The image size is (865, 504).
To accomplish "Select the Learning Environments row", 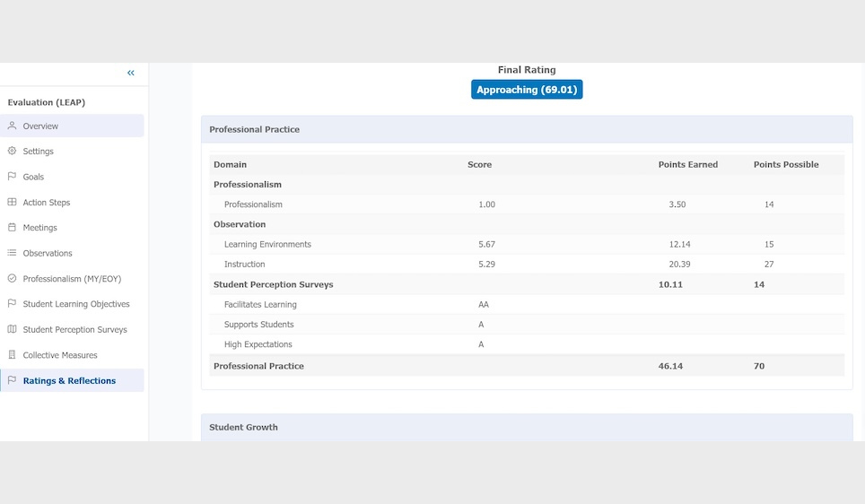I will pos(267,244).
